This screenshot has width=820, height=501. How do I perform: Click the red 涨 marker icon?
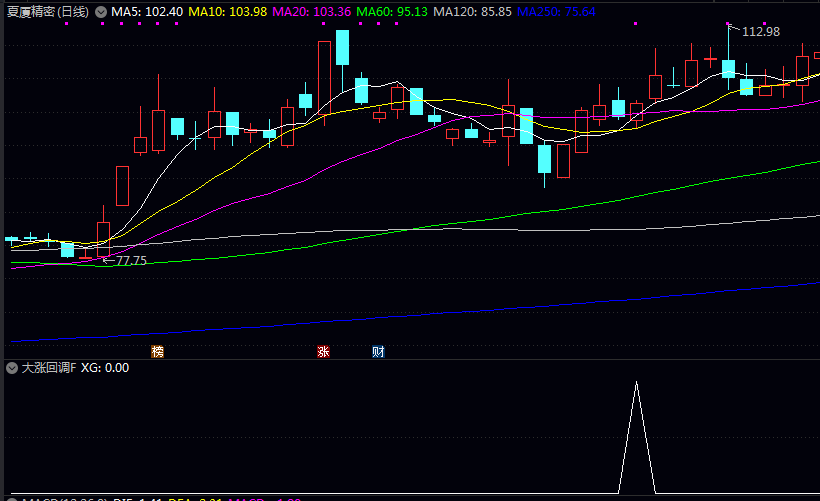pos(323,351)
